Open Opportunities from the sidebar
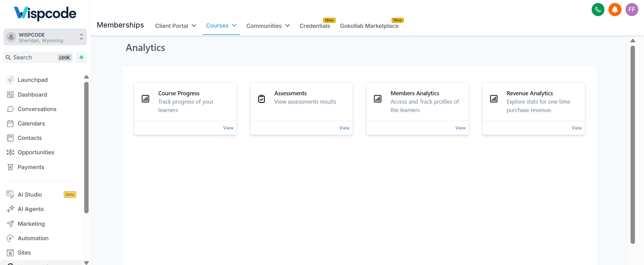644x265 pixels. (36, 152)
